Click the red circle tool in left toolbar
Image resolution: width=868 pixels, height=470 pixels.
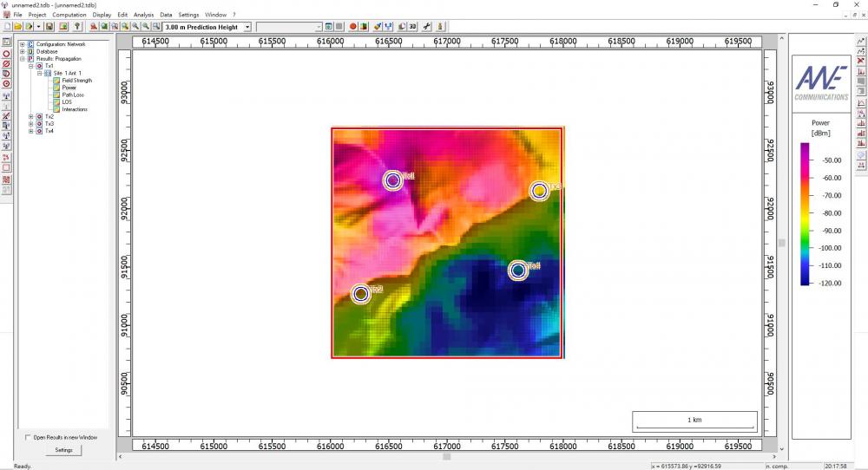6,54
